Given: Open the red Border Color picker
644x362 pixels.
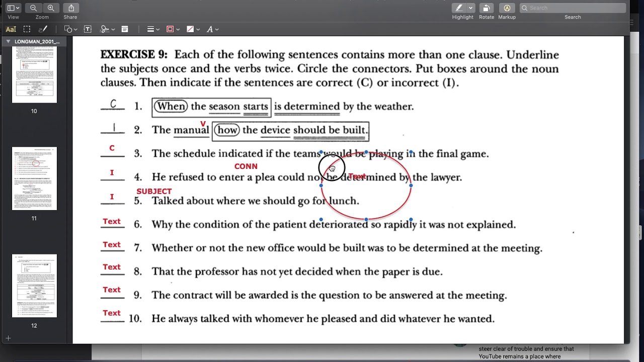Looking at the screenshot, I should 173,29.
